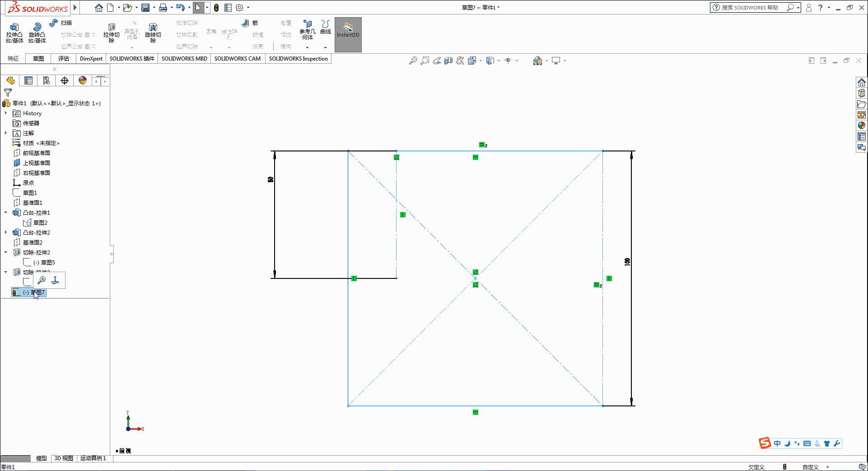Switch to the 特征 (Features) ribbon tab

pos(13,59)
